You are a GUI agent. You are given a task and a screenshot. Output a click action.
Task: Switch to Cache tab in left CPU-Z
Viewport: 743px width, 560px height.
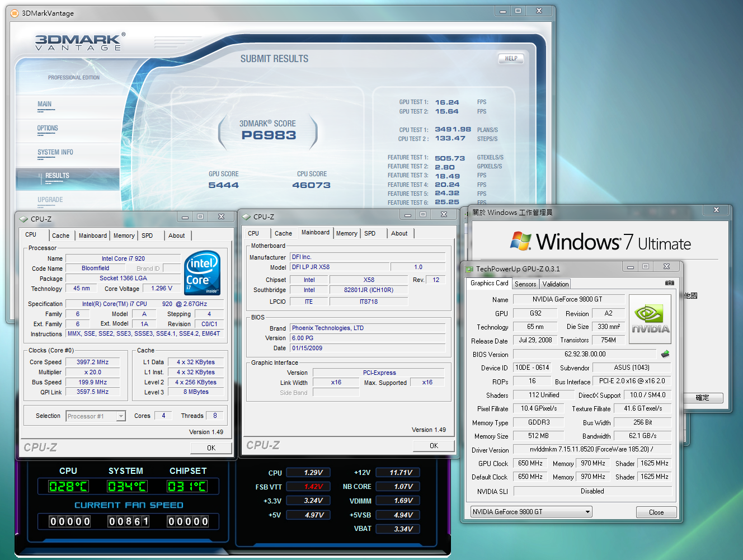click(60, 236)
